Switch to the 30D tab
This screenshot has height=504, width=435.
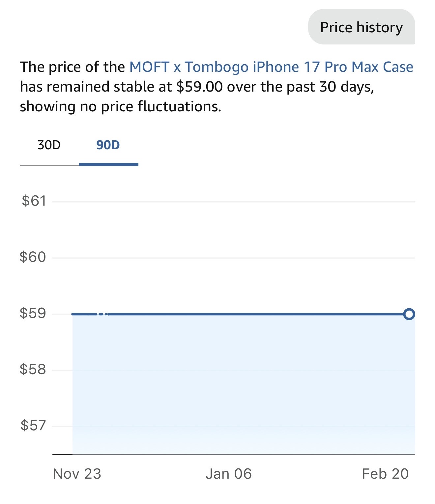point(49,145)
